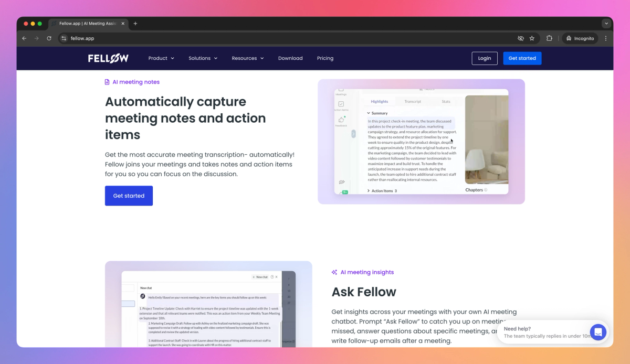Viewport: 630px width, 364px height.
Task: Expand Action Items 3 in preview
Action: 382,191
